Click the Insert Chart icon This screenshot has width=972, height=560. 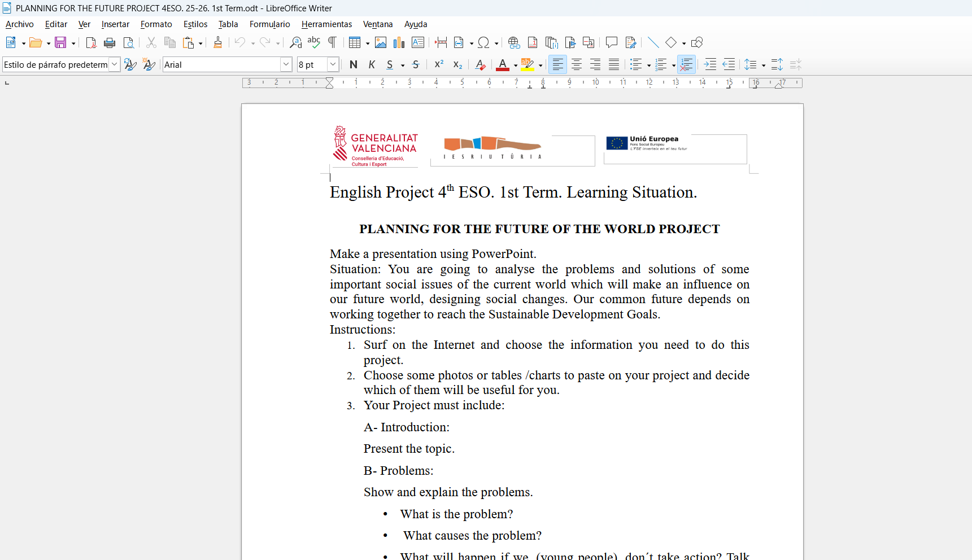point(399,43)
